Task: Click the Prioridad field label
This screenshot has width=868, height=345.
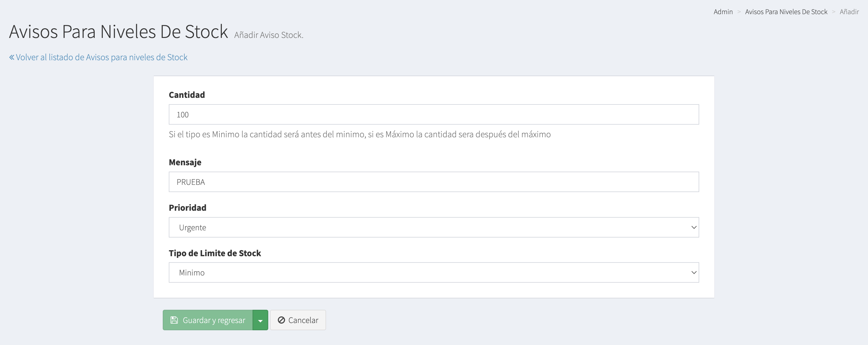Action: tap(187, 208)
